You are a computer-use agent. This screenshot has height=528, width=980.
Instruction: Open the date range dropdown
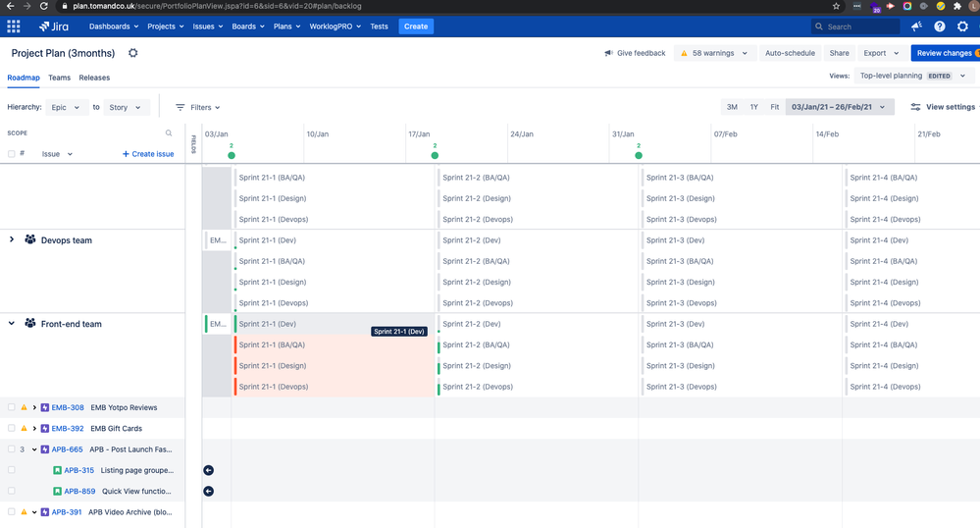pyautogui.click(x=840, y=107)
